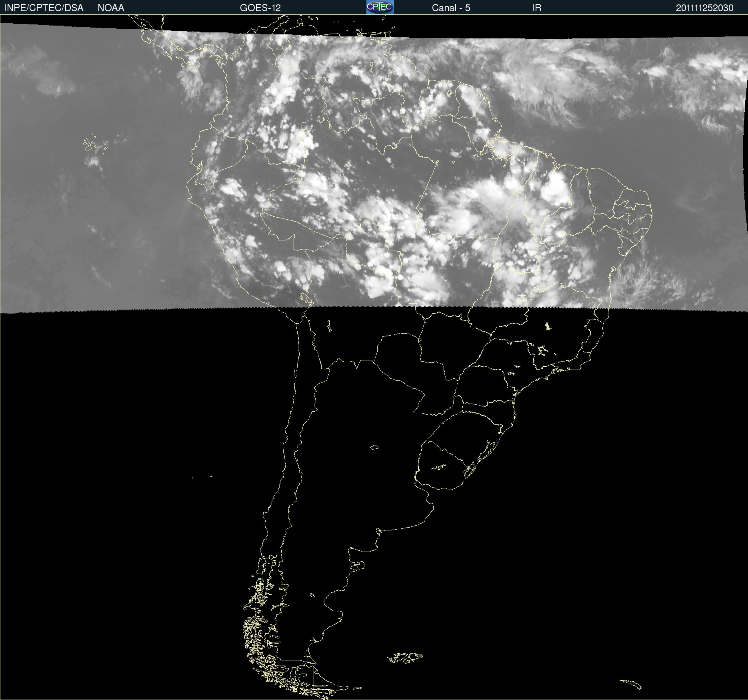Click the INPE/CPTEC/DSA header label

[44, 8]
